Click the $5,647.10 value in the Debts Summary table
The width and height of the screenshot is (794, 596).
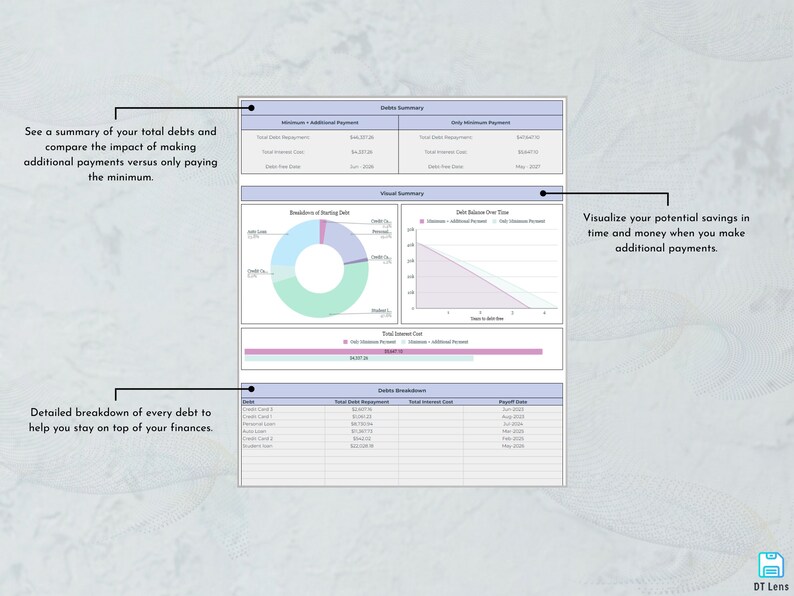528,152
